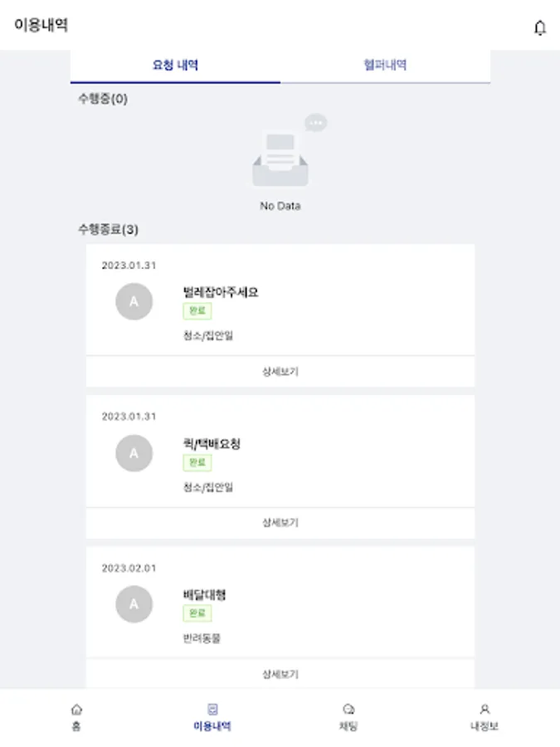The image size is (560, 747).
Task: Select the 이용내역 bottom navigation icon
Action: (x=212, y=710)
